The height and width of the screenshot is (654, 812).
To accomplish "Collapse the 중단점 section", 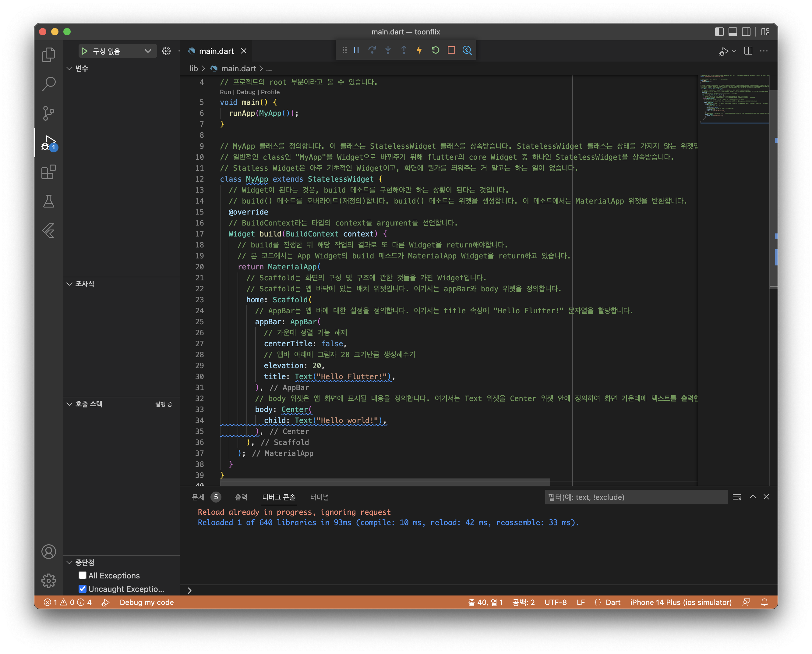I will pos(69,562).
